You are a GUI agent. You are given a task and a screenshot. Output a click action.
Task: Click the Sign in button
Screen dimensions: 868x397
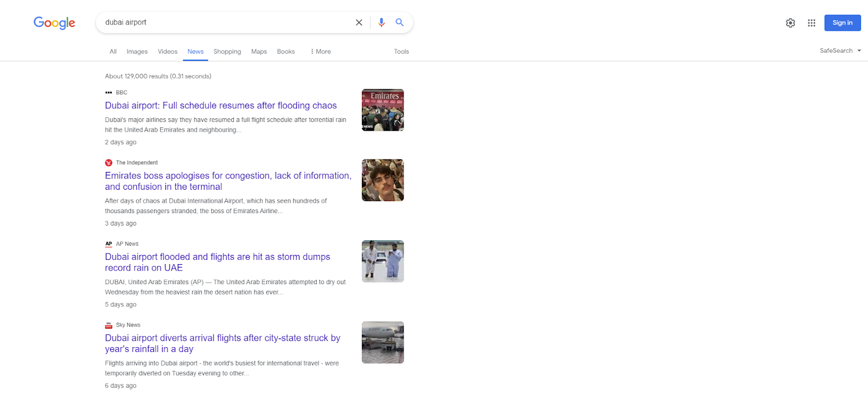(x=843, y=23)
